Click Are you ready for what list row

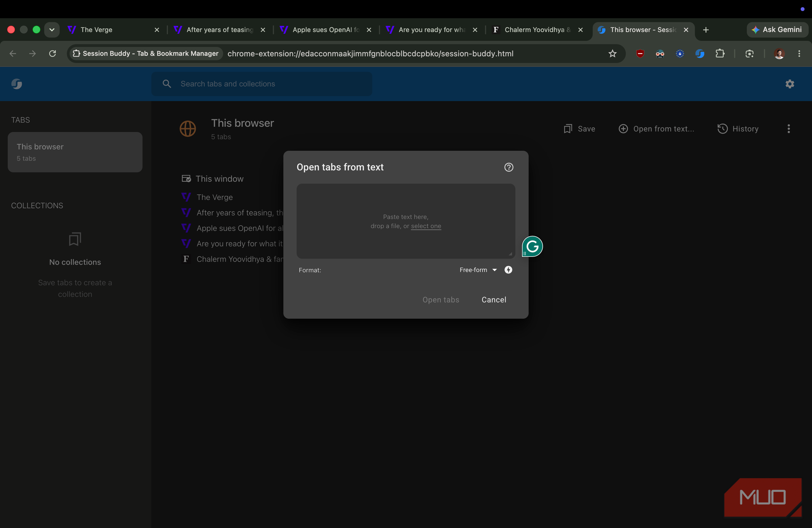tap(232, 244)
